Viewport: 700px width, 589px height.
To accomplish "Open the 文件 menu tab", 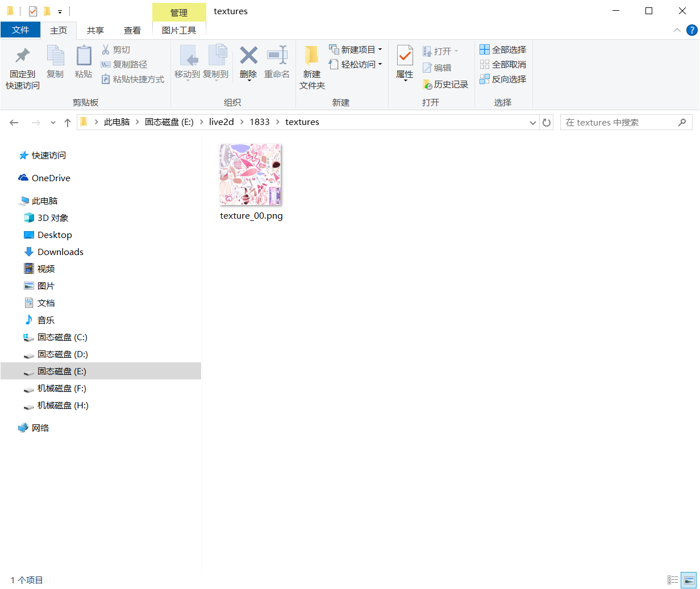I will [x=20, y=30].
